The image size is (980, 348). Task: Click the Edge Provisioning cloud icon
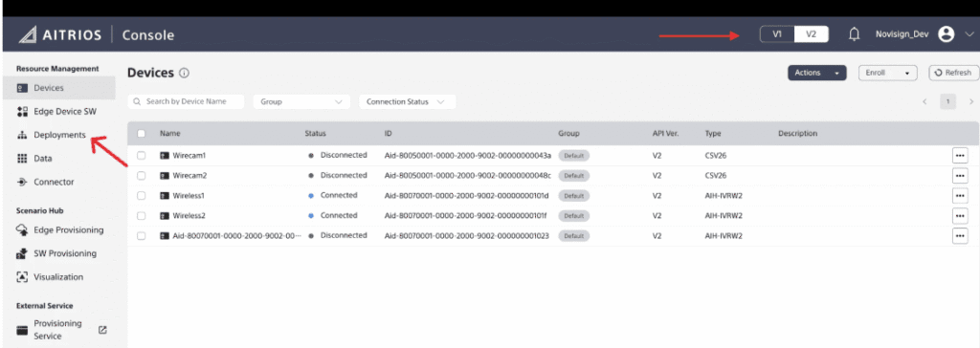click(22, 229)
